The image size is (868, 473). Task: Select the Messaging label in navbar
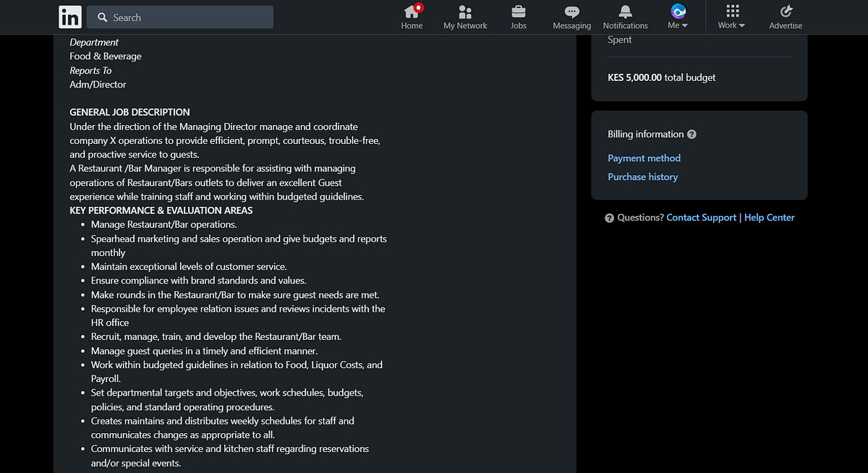coord(571,25)
